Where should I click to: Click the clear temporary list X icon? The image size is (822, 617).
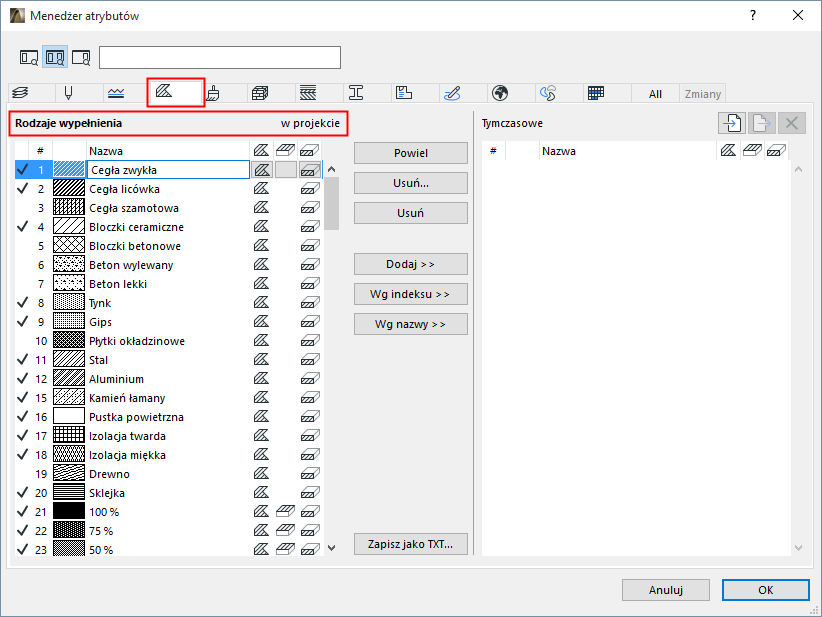[x=792, y=123]
